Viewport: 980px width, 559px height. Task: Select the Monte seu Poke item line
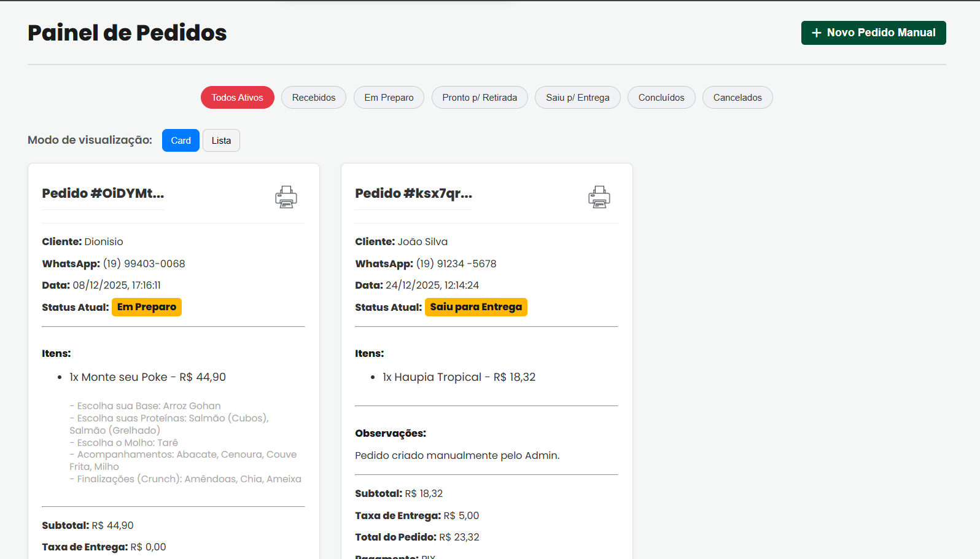(x=147, y=377)
